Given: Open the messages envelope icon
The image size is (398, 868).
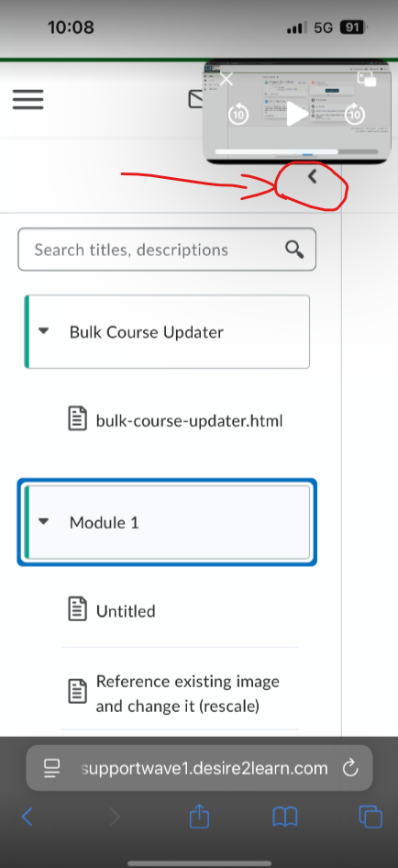Looking at the screenshot, I should pyautogui.click(x=195, y=100).
